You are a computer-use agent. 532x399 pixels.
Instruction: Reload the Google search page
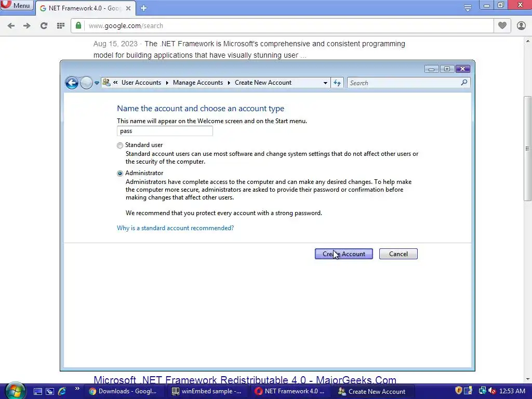click(44, 26)
